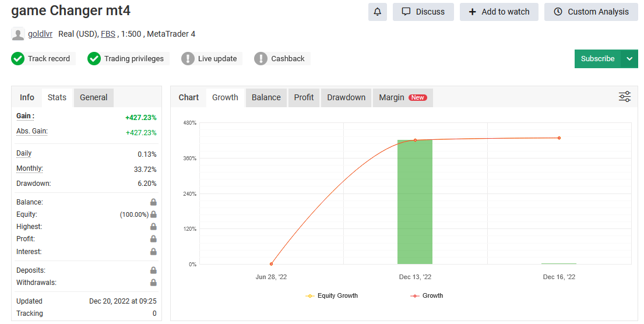Select the Margin chart tab
Screen dimensions: 644x324
point(402,97)
